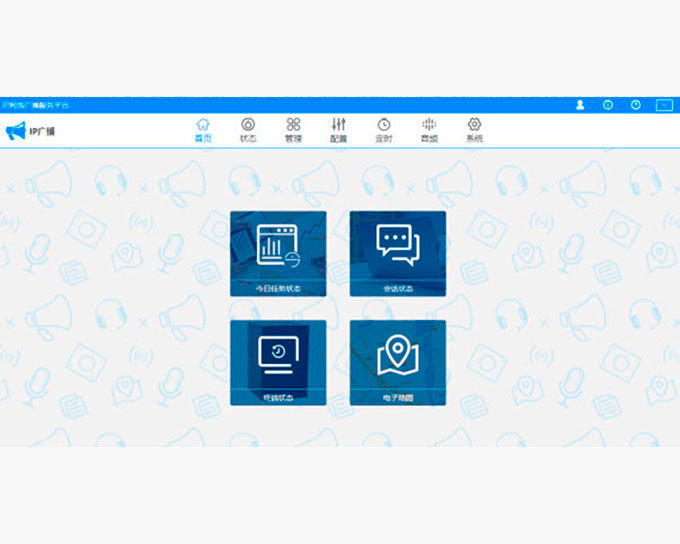Click the info circle icon in top bar
This screenshot has width=680, height=544.
point(607,105)
